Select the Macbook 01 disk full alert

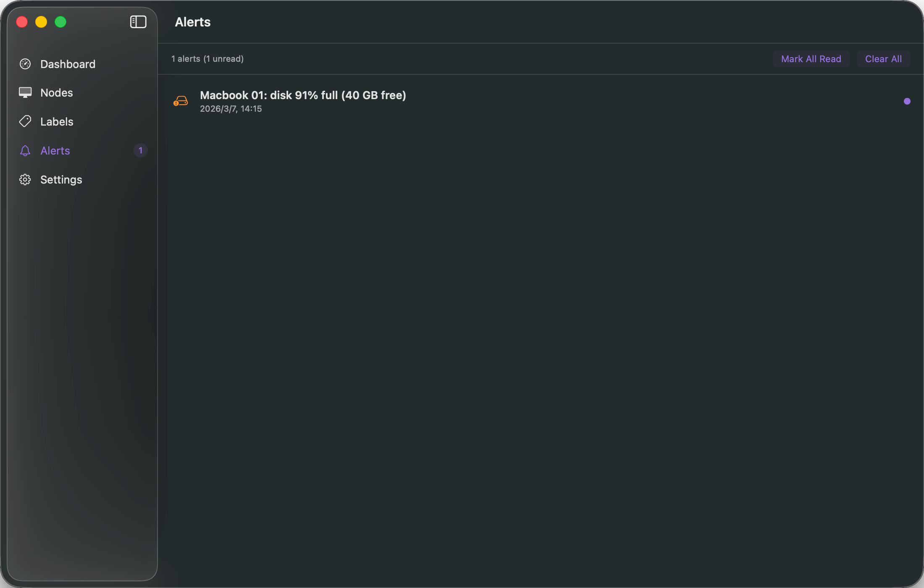[302, 95]
